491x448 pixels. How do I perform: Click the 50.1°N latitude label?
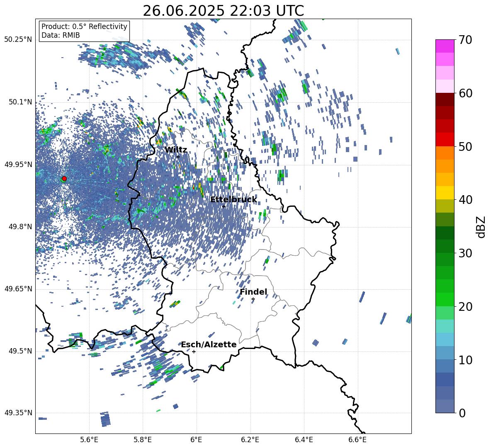point(20,102)
